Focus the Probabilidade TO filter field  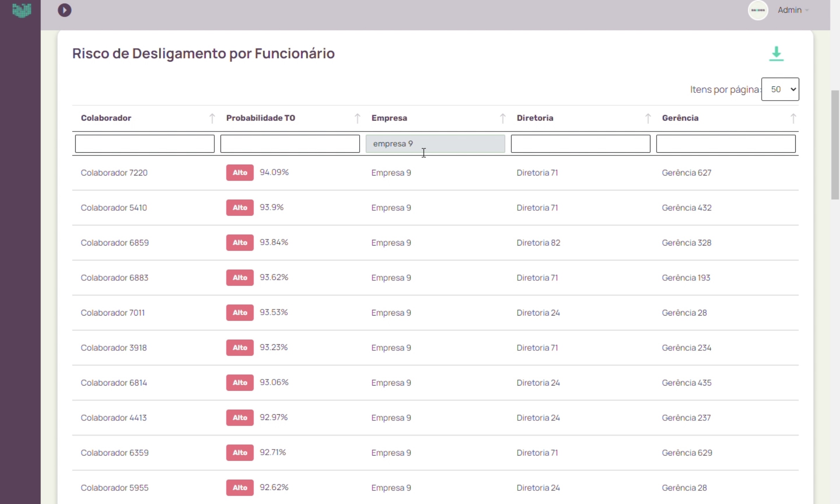click(x=290, y=143)
